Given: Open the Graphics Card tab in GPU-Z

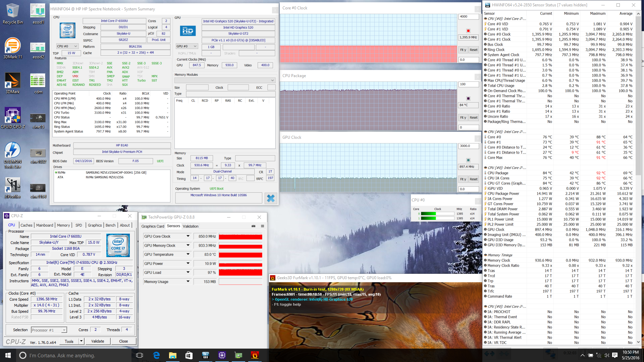Looking at the screenshot, I should coord(153,226).
